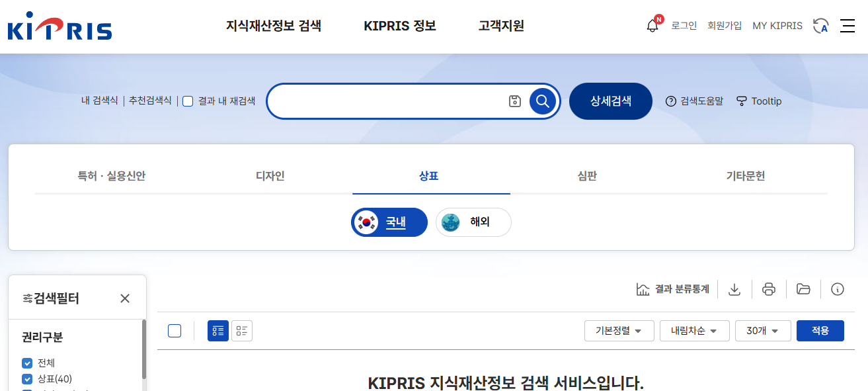The height and width of the screenshot is (391, 868).
Task: Click the download results icon
Action: 734,289
